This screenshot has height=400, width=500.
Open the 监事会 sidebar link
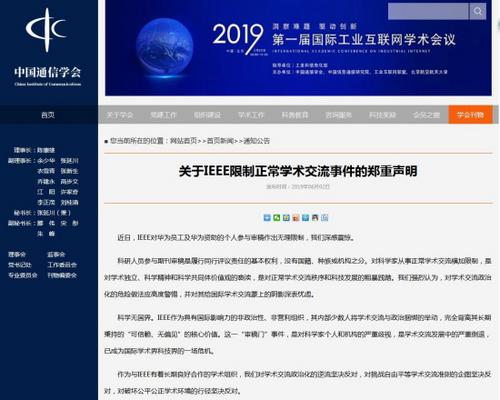click(56, 255)
